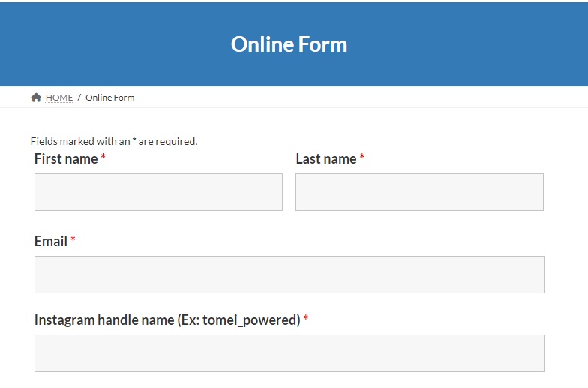Screen dimensions: 588x388
Task: Select the Online Form breadcrumb item
Action: (110, 98)
